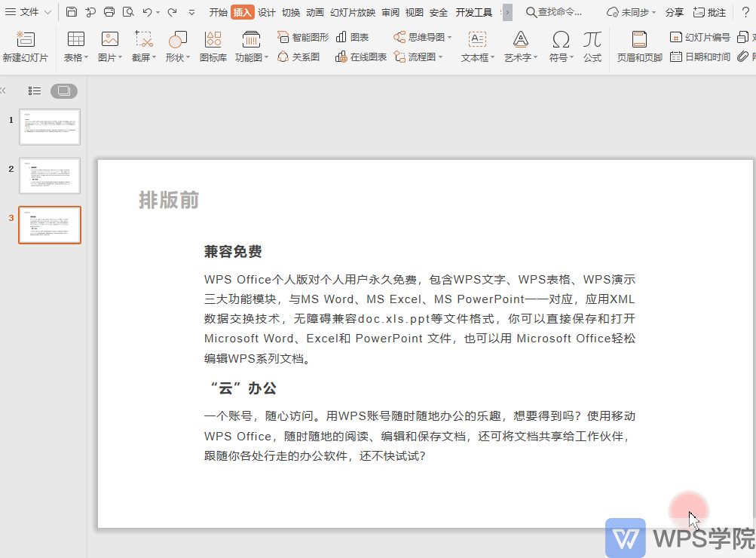
Task: Open the Transitions (切换) tab
Action: tap(291, 13)
